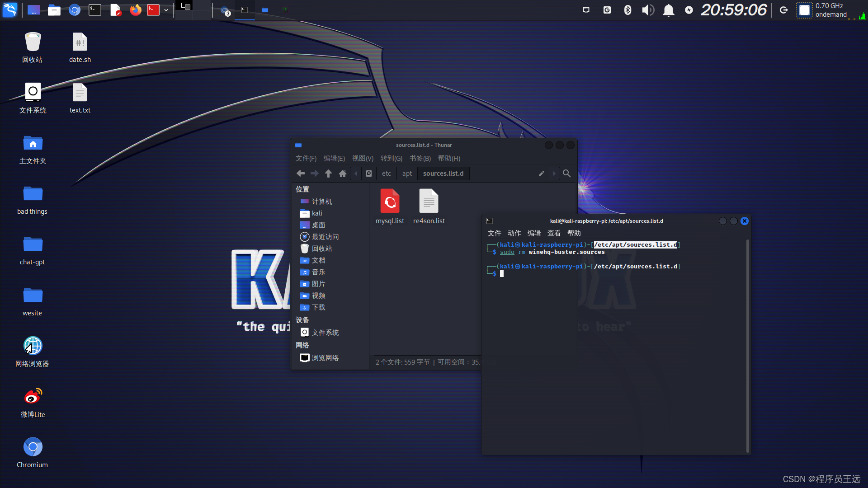
Task: Click the pencil icon to edit the path
Action: point(541,174)
